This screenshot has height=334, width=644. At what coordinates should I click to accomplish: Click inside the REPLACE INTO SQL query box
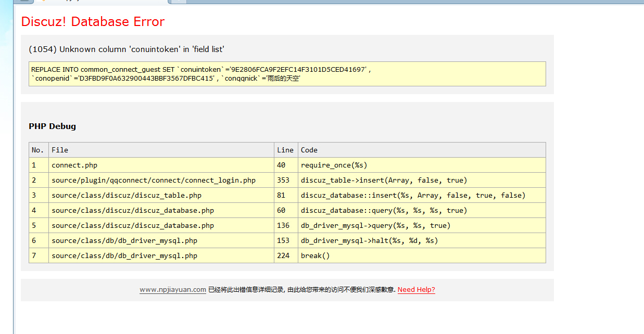coord(287,74)
